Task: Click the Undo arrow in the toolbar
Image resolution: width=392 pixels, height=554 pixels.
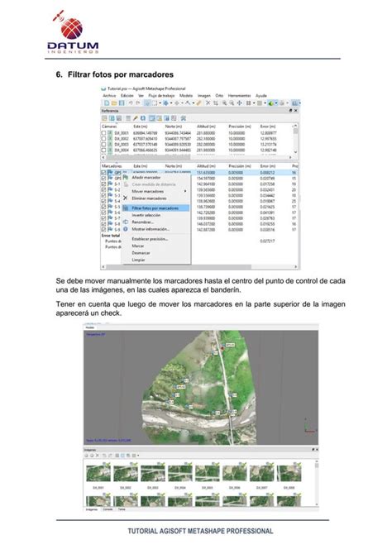Action: (x=131, y=103)
